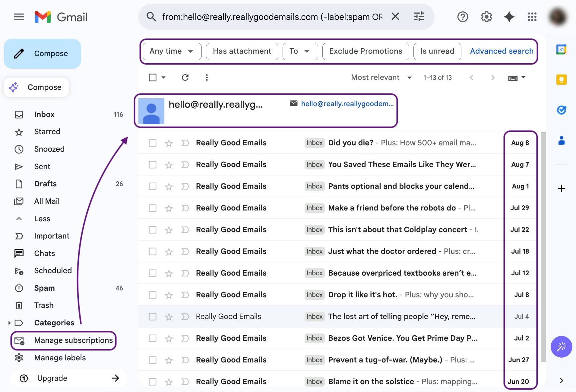576x392 pixels.
Task: Open Advanced search
Action: coord(501,51)
